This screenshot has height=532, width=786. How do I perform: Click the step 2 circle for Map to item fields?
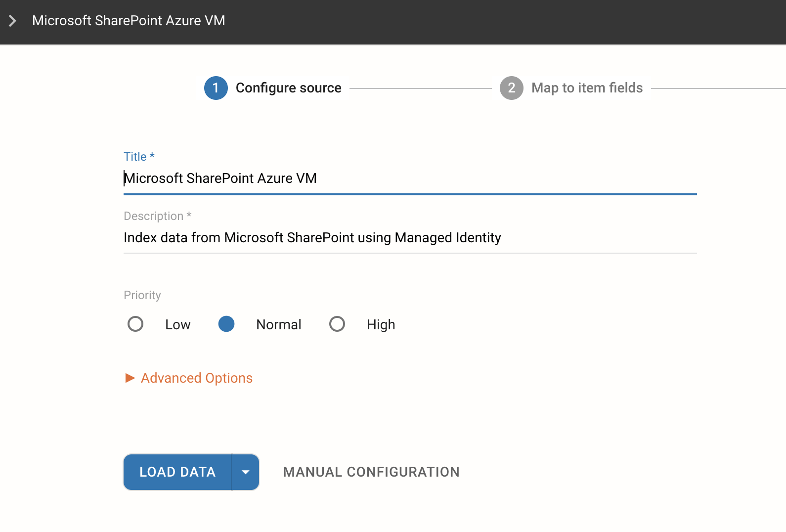pyautogui.click(x=512, y=88)
